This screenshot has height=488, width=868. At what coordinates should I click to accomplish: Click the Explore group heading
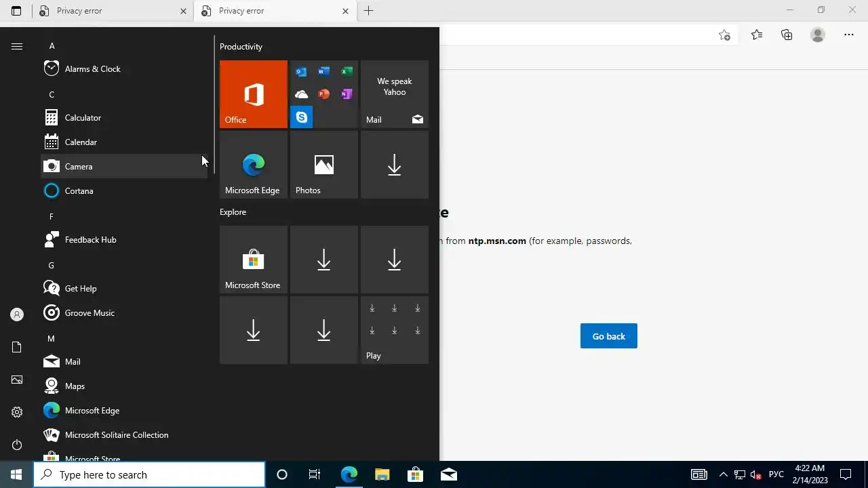click(x=233, y=212)
